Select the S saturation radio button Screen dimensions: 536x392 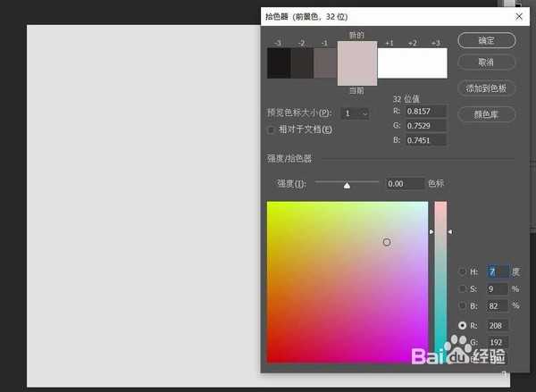[x=462, y=289]
